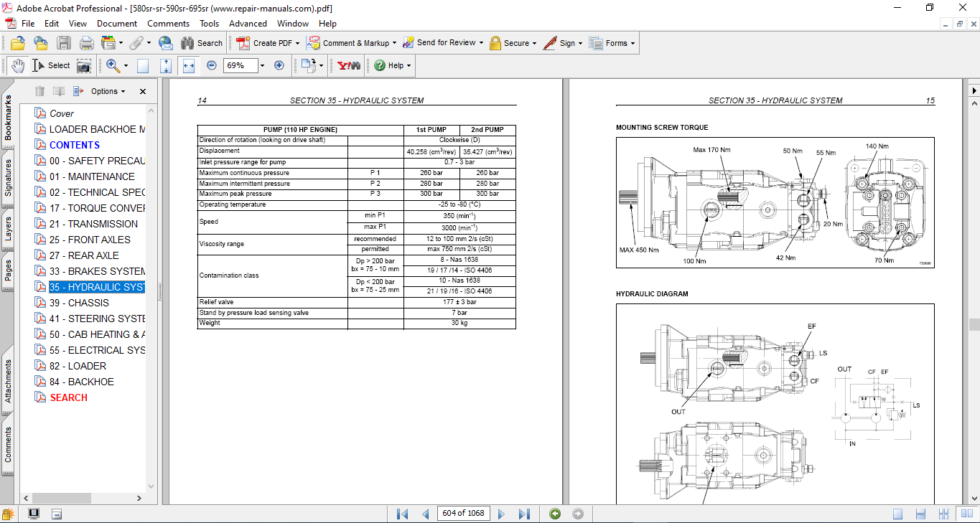Click the Zoom Out minus button
This screenshot has width=980, height=523.
[x=212, y=65]
